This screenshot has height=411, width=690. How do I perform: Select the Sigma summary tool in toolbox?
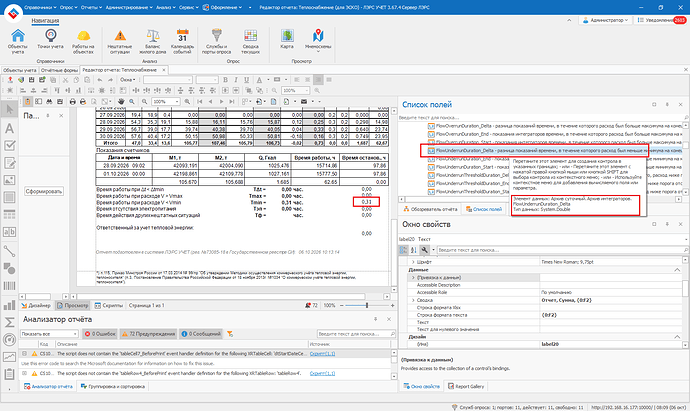[9, 323]
